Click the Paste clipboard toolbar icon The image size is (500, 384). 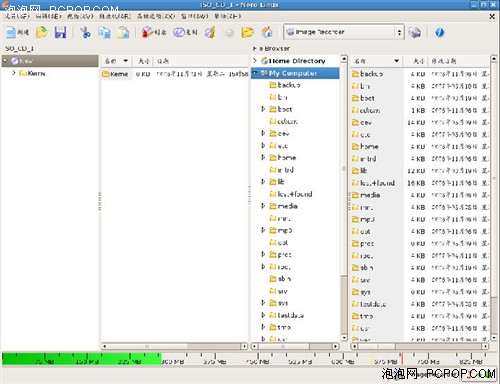123,32
